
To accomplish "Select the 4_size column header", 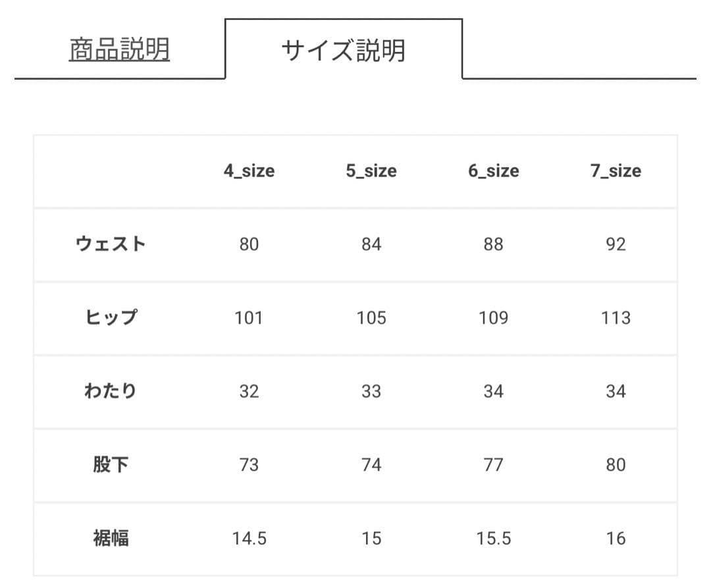I will (x=249, y=171).
